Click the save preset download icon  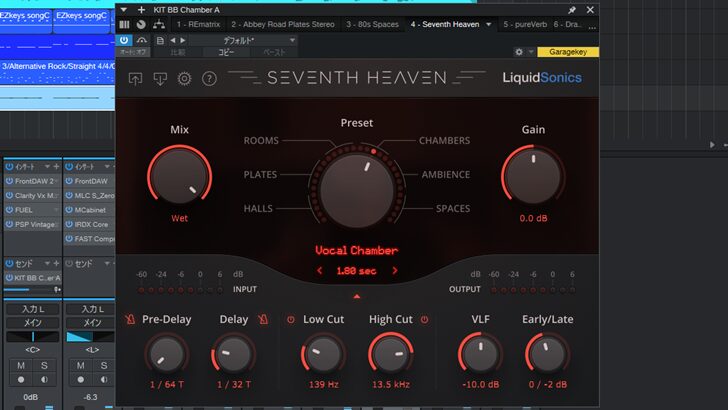(x=160, y=78)
